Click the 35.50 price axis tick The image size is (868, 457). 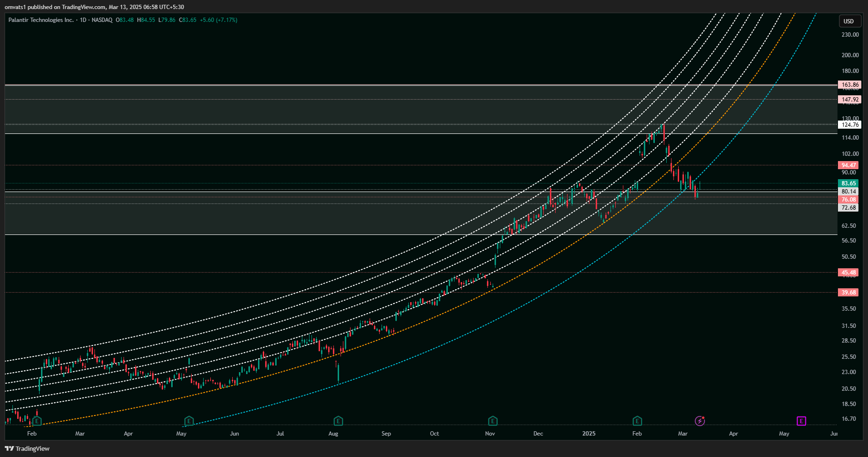tap(848, 309)
